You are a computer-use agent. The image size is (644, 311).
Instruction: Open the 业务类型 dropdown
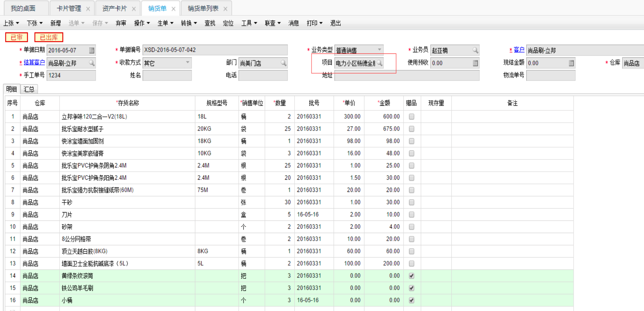379,50
